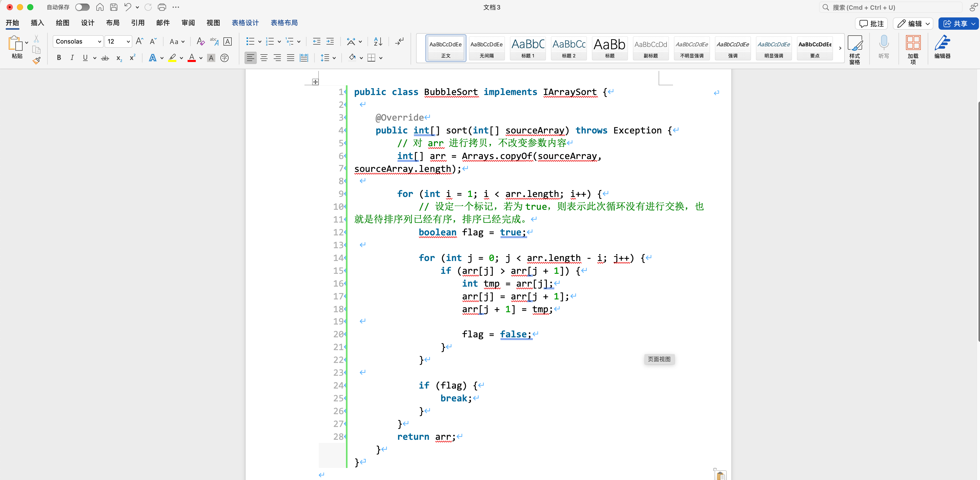The width and height of the screenshot is (980, 480).
Task: Click the Format Painter brush icon
Action: [37, 60]
